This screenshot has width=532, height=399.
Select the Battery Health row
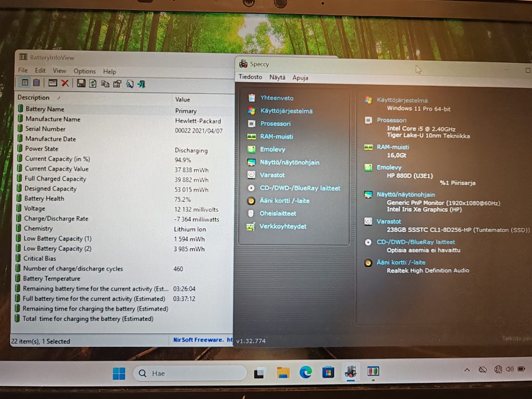124,198
